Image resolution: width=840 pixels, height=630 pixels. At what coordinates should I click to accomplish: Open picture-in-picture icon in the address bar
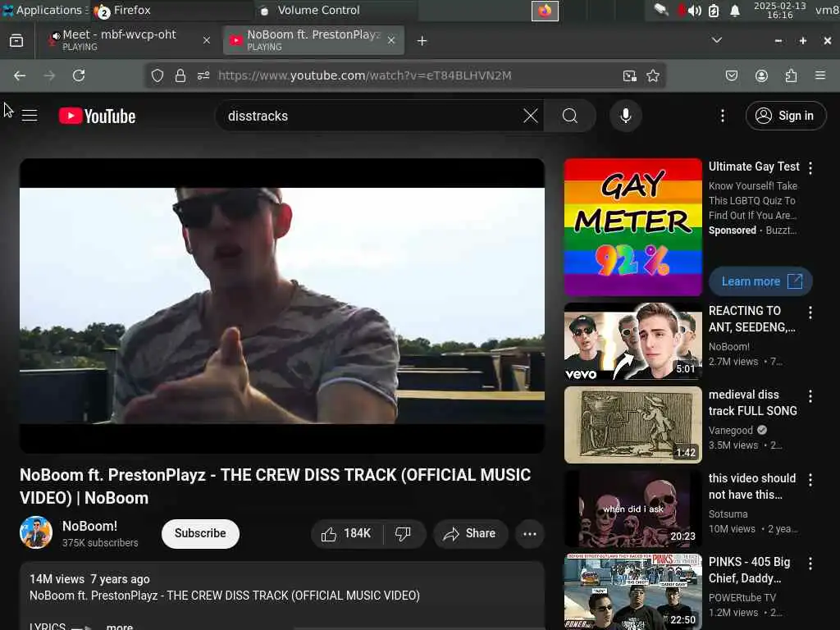(630, 75)
